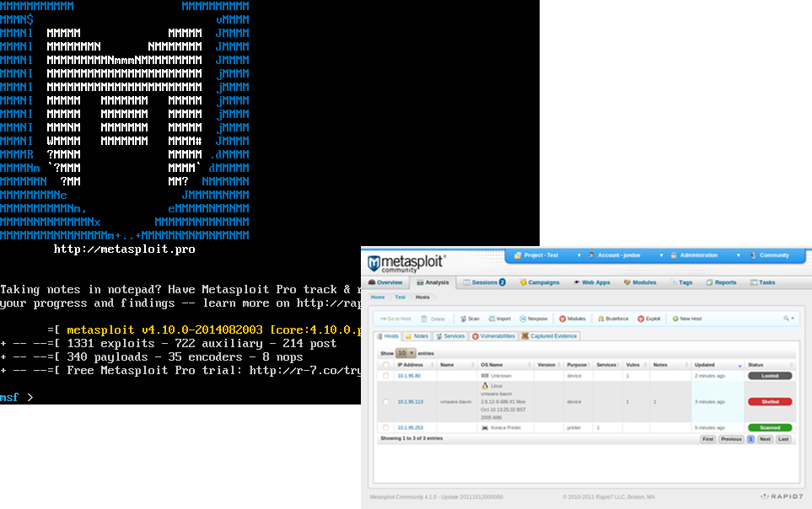
Task: Open the Modules main tab
Action: tap(639, 282)
